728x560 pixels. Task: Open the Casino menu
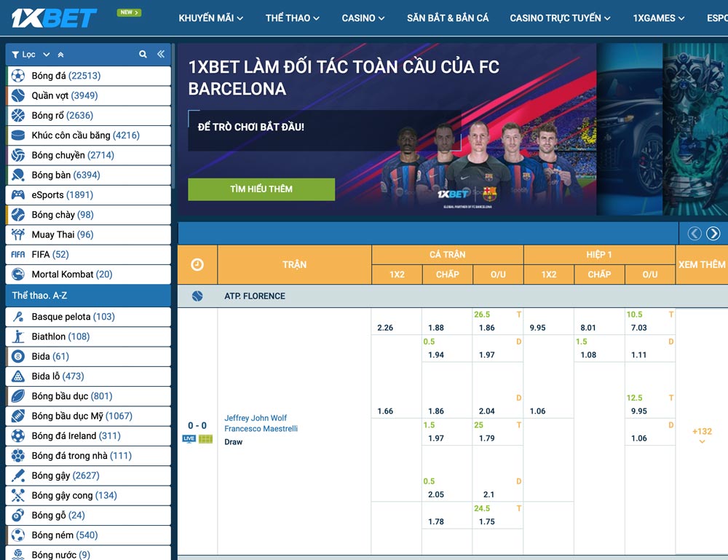click(363, 18)
